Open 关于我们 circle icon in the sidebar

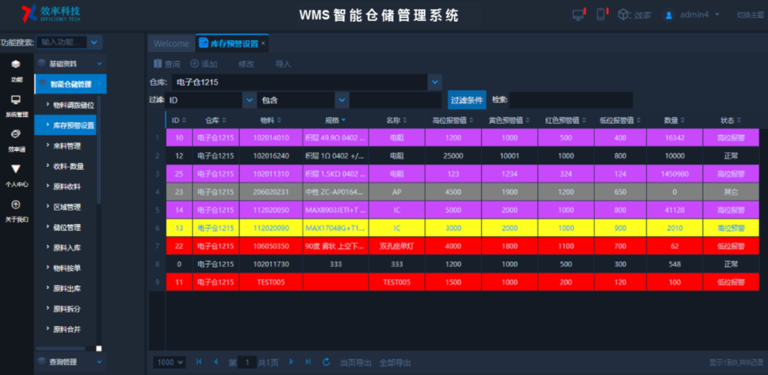click(x=16, y=204)
